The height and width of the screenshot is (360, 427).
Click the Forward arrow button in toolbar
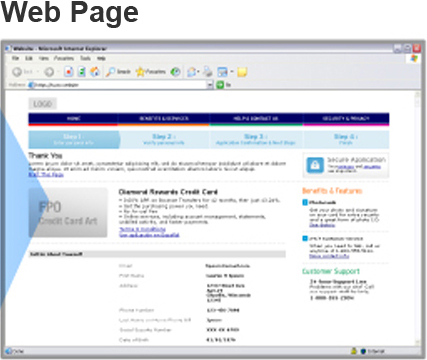[49, 72]
